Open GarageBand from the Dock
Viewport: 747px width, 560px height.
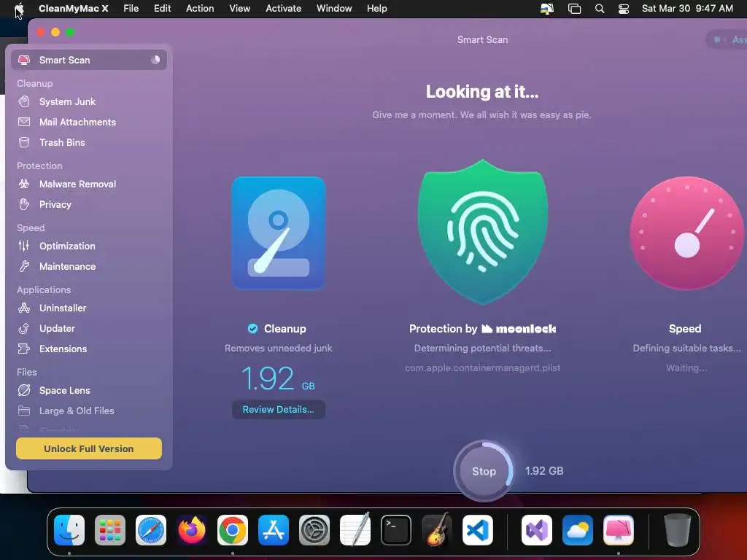437,530
